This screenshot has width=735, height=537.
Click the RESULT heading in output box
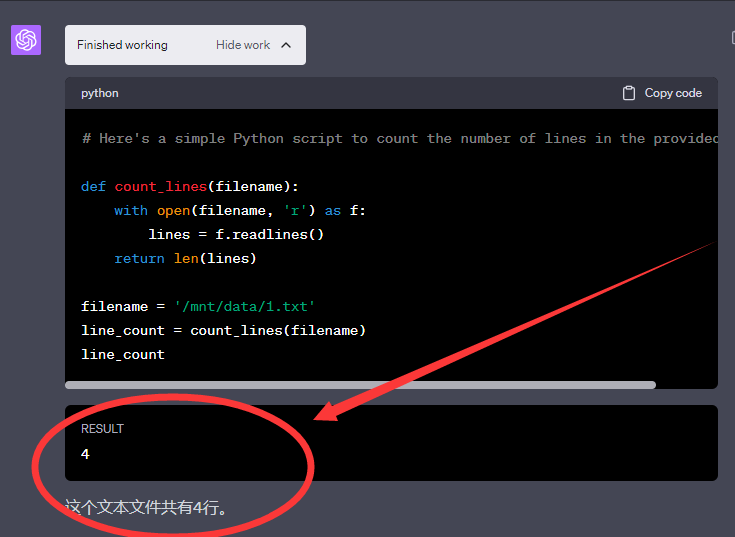[102, 429]
